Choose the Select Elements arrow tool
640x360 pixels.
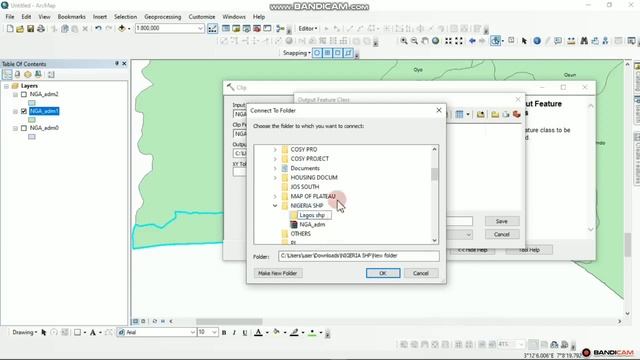coord(524,41)
